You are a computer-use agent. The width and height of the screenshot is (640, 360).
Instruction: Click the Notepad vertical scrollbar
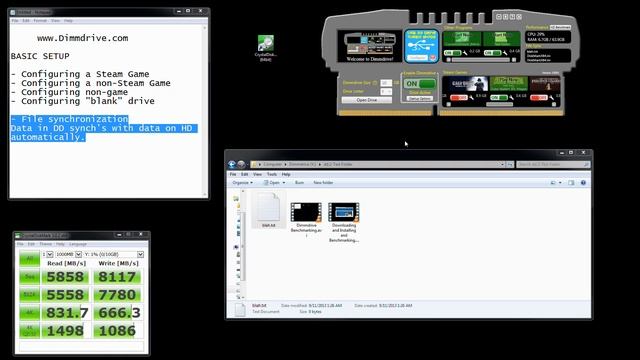coord(205,110)
